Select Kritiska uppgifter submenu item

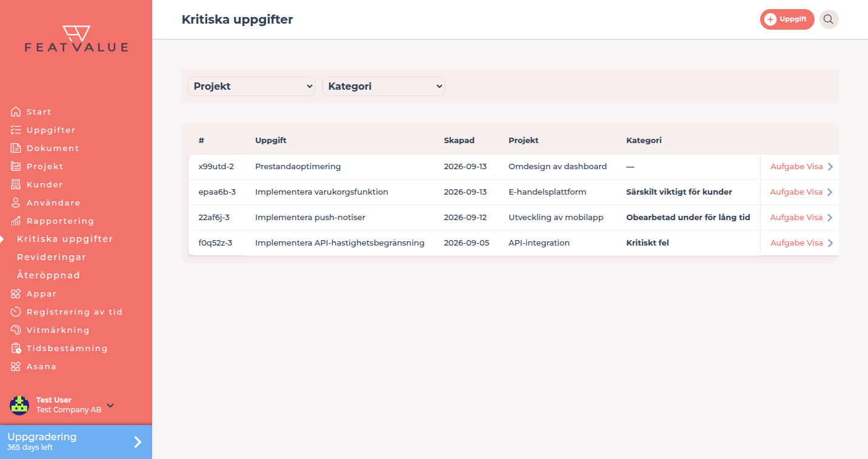click(x=65, y=239)
